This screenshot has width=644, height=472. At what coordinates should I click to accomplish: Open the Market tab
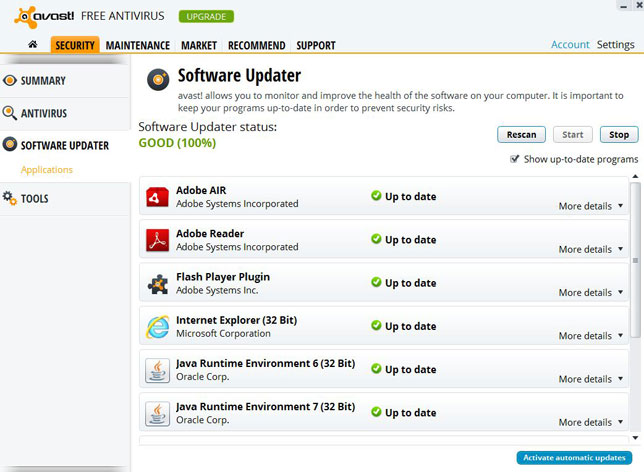point(199,45)
